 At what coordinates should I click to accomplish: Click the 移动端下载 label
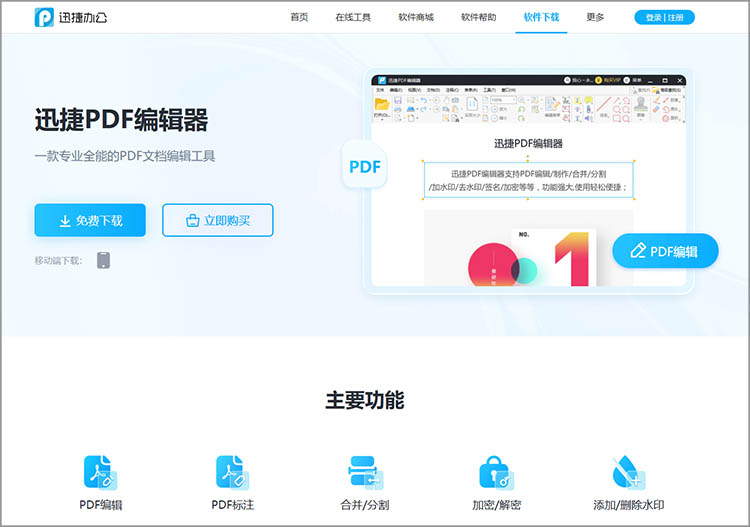pyautogui.click(x=58, y=261)
